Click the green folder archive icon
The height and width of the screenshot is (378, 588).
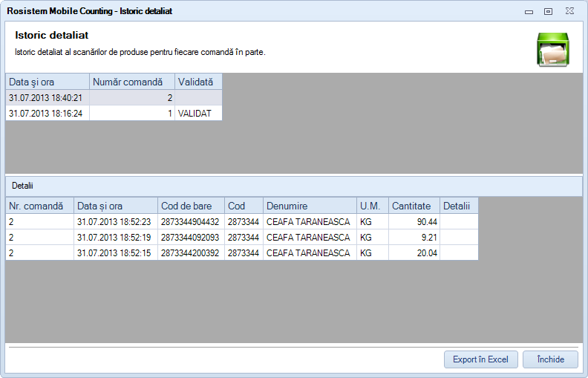[x=552, y=49]
